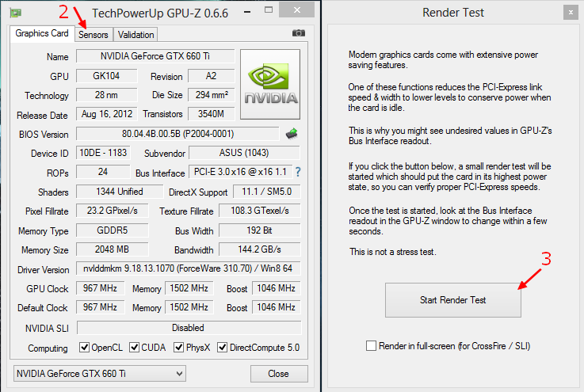Click the GPU Clock row Boost 1046 MHz

(277, 288)
